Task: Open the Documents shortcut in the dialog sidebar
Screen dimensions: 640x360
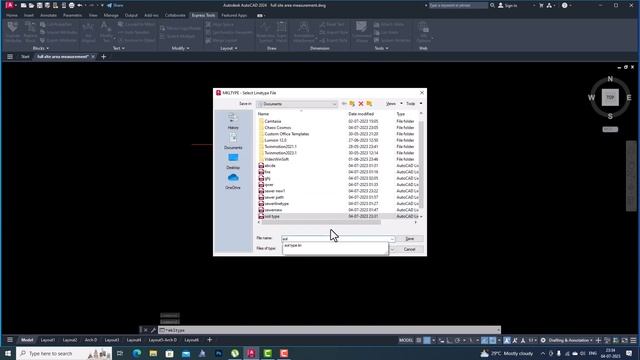Action: 233,141
